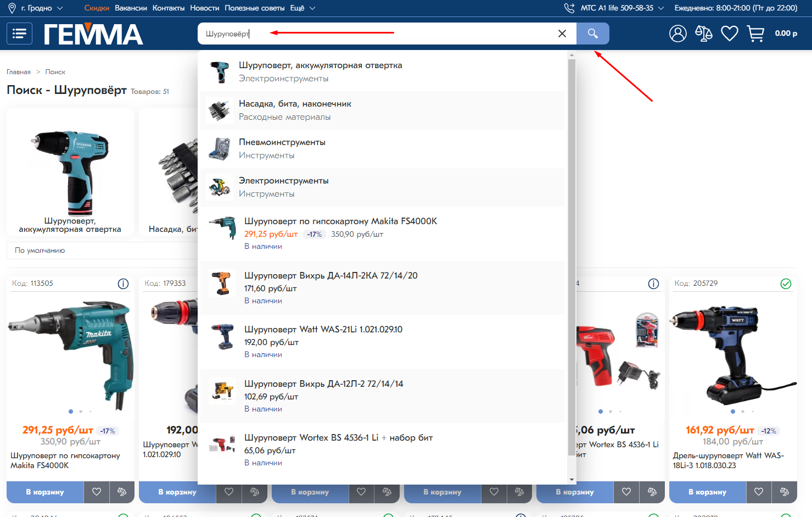Open the user account profile icon
The image size is (812, 517).
click(677, 34)
